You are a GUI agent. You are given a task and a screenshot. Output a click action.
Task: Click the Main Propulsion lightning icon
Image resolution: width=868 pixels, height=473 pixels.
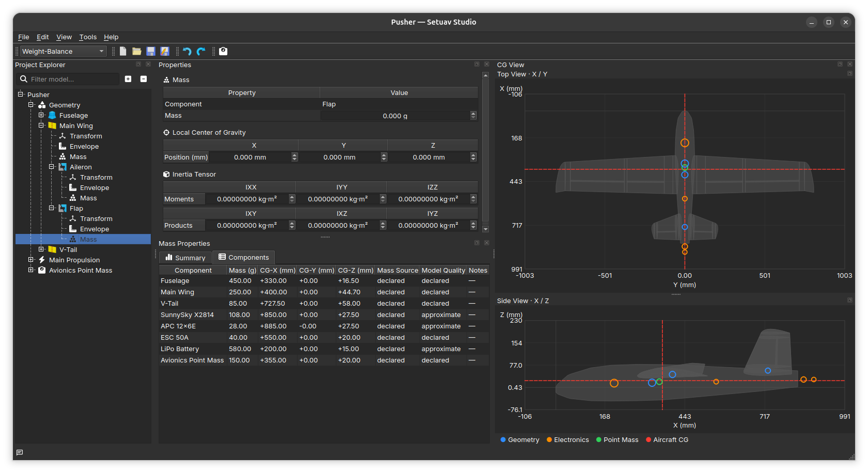(42, 260)
